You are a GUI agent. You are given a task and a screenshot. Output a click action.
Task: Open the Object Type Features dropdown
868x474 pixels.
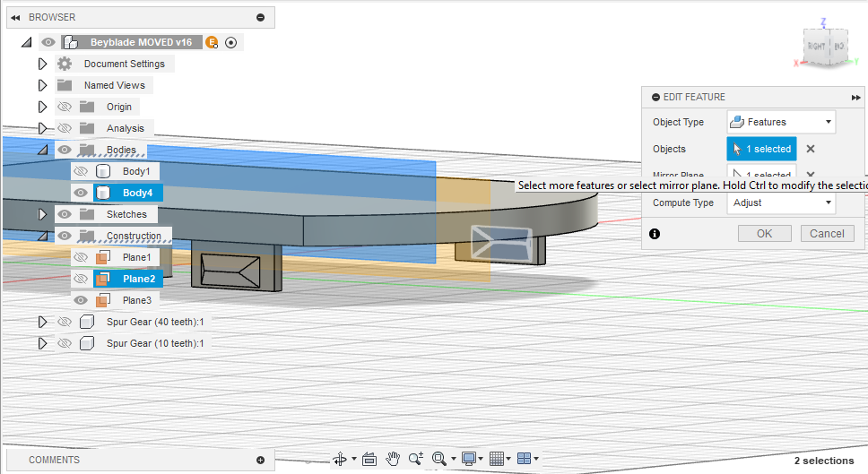[781, 122]
